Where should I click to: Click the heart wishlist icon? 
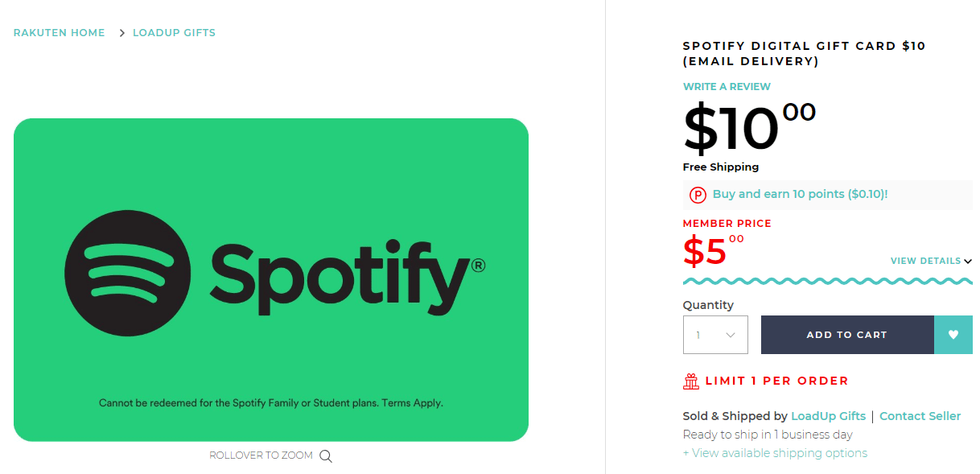953,335
